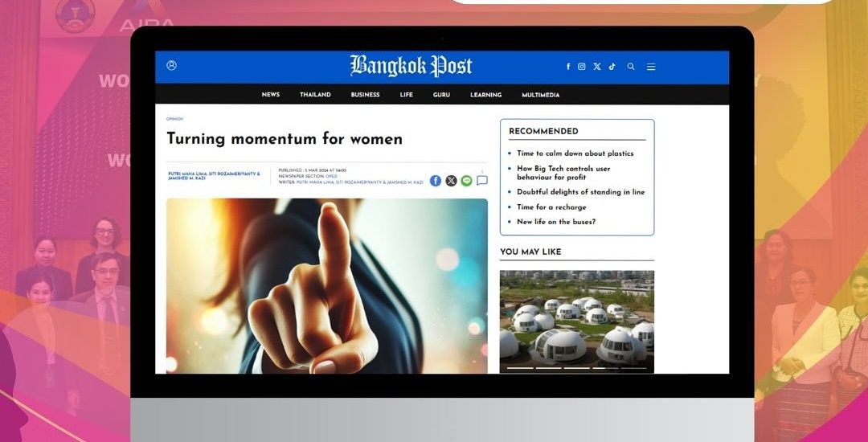The width and height of the screenshot is (868, 442).
Task: Open the GURU menu
Action: (441, 95)
